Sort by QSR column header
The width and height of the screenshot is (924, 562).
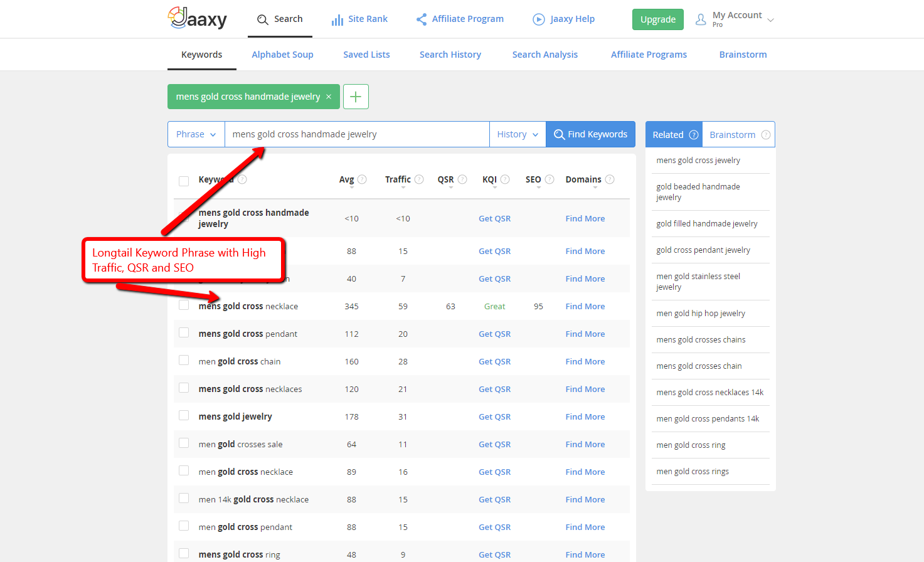tap(445, 180)
